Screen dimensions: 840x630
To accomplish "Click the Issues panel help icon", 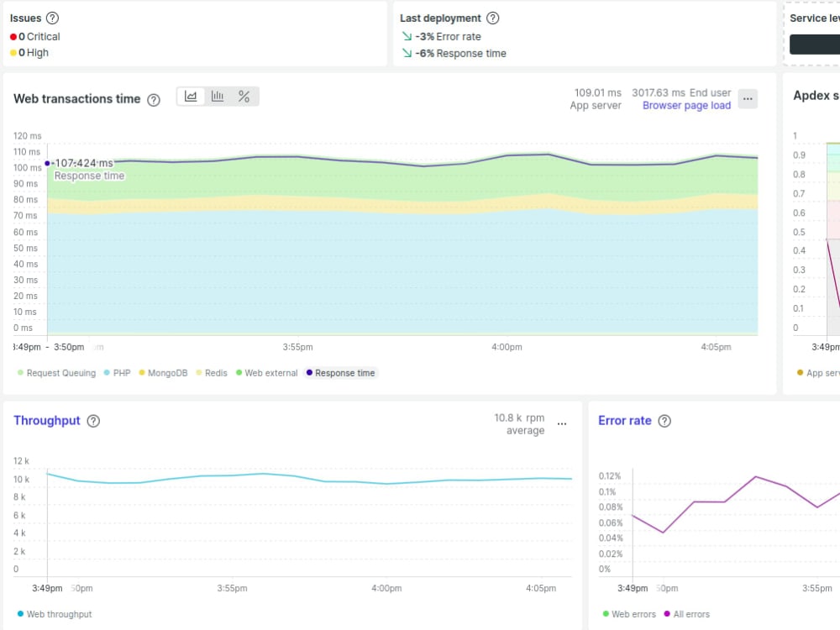I will 50,18.
